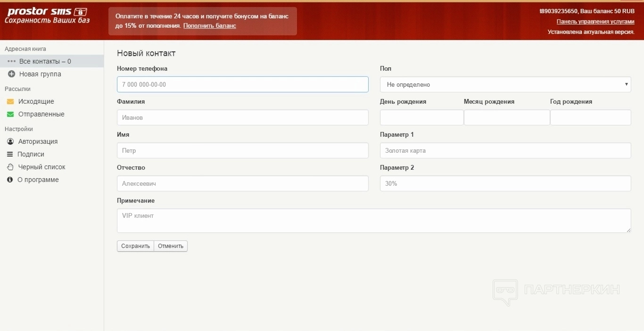Viewport: 644px width, 331px height.
Task: Click Установлена актуальная версия text
Action: point(591,32)
